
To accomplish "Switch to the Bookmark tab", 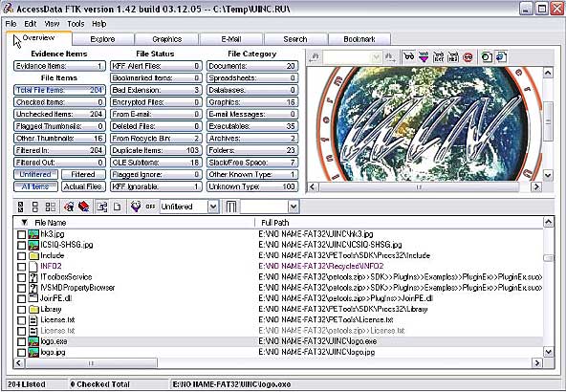I will click(x=359, y=39).
